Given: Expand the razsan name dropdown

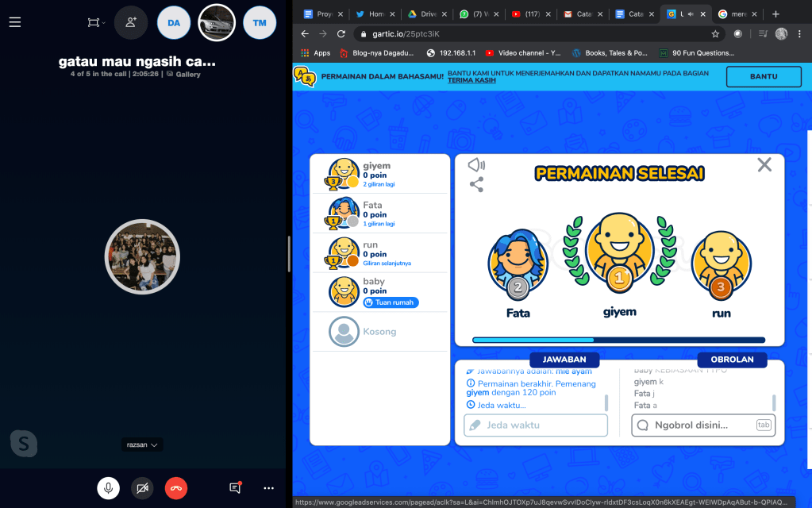Looking at the screenshot, I should [144, 445].
